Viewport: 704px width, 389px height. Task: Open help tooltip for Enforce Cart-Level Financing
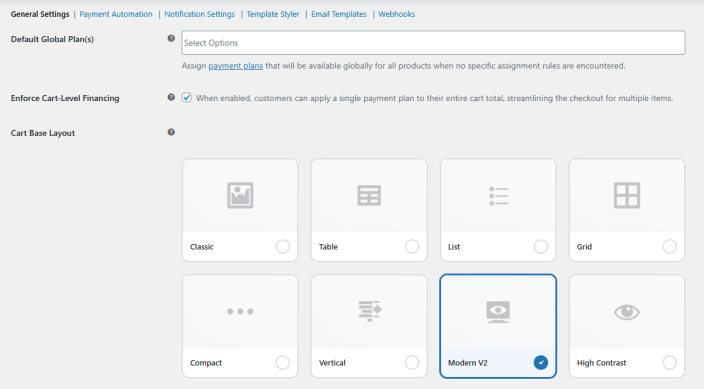(171, 97)
